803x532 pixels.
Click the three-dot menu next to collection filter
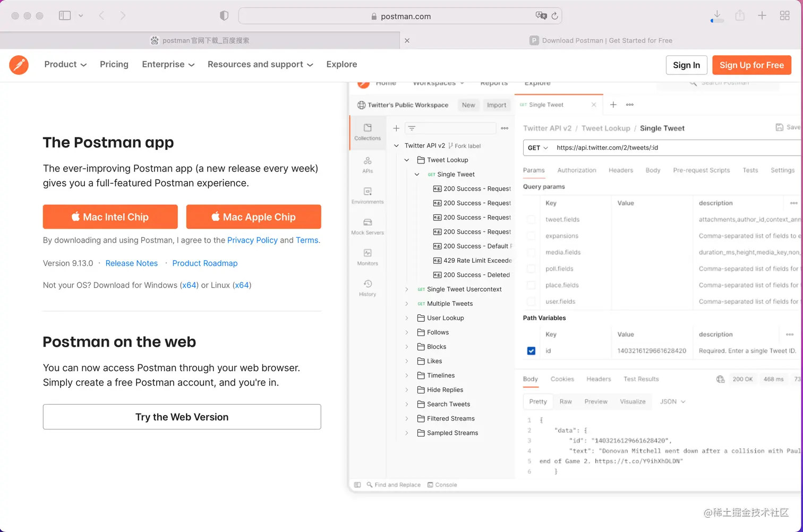point(505,128)
